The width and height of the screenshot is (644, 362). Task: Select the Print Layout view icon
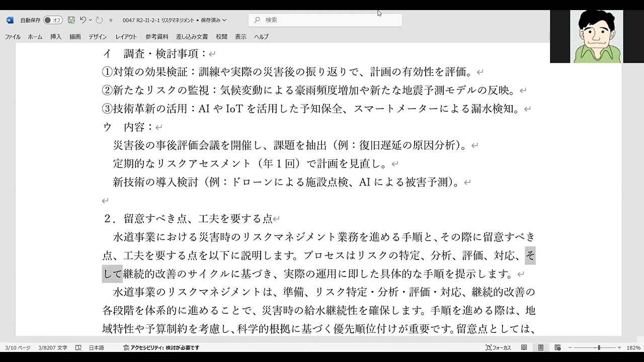(541, 348)
